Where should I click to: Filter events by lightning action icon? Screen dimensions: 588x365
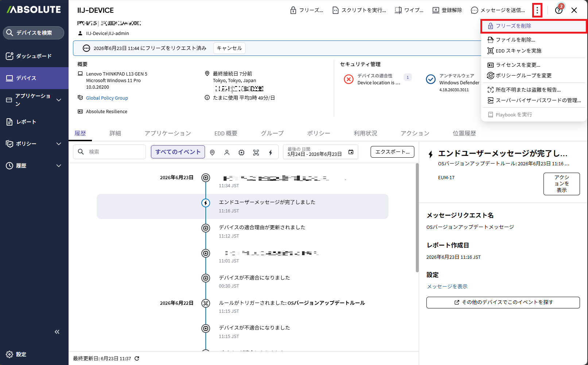point(271,153)
